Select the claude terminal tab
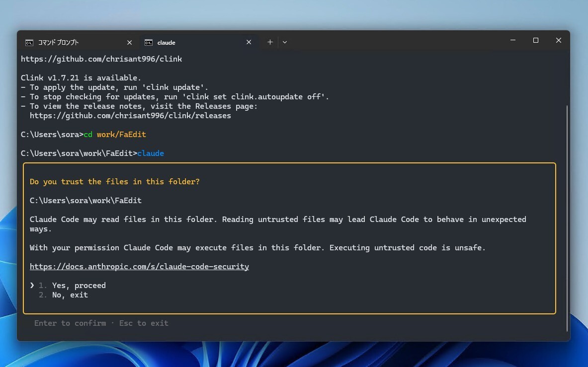The width and height of the screenshot is (588, 367). [199, 42]
